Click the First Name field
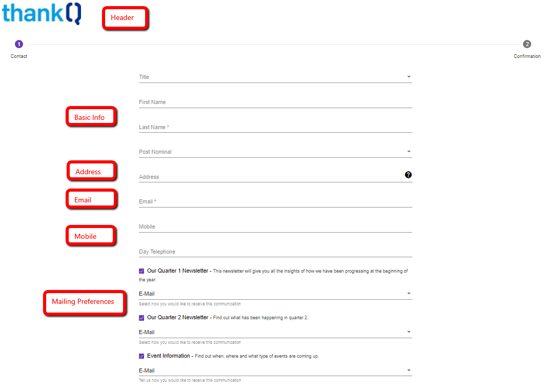 click(275, 102)
